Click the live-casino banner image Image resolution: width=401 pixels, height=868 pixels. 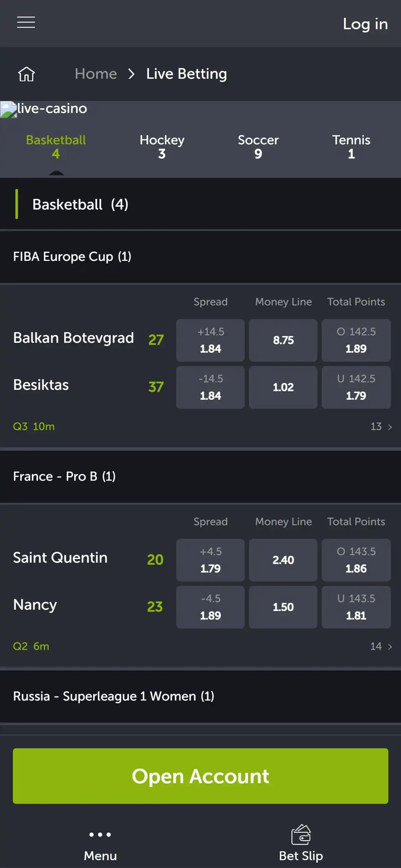(44, 109)
